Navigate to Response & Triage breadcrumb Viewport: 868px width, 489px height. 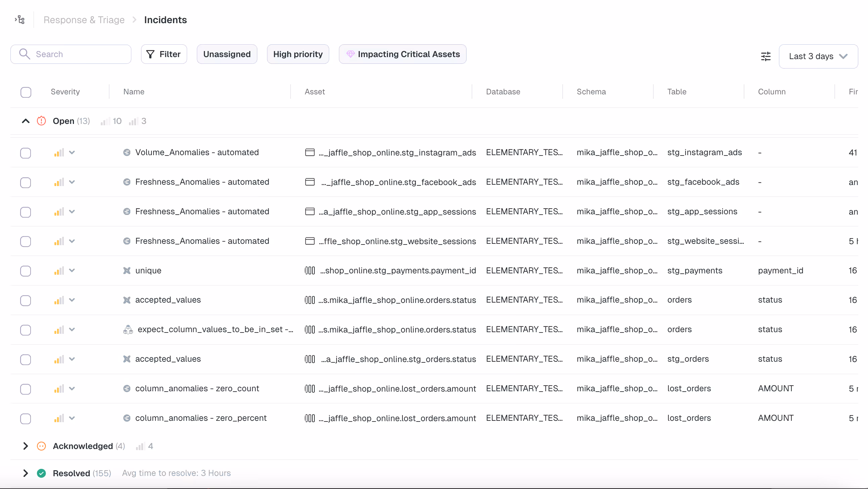(84, 20)
